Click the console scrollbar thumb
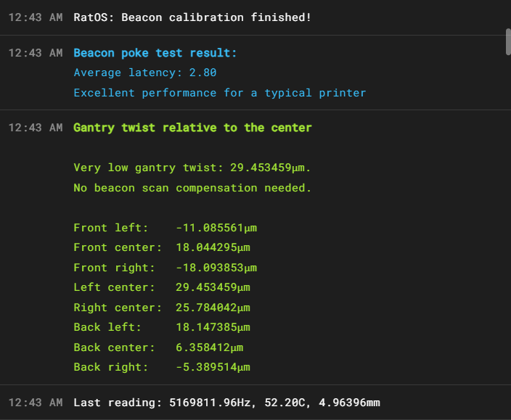Viewport: 511px width, 420px height. coord(508,42)
